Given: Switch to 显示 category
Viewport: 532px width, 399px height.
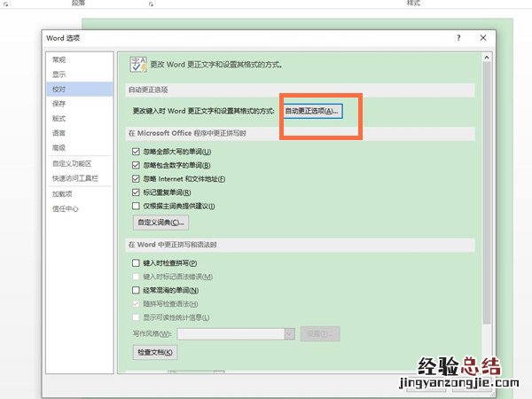Looking at the screenshot, I should pos(59,74).
